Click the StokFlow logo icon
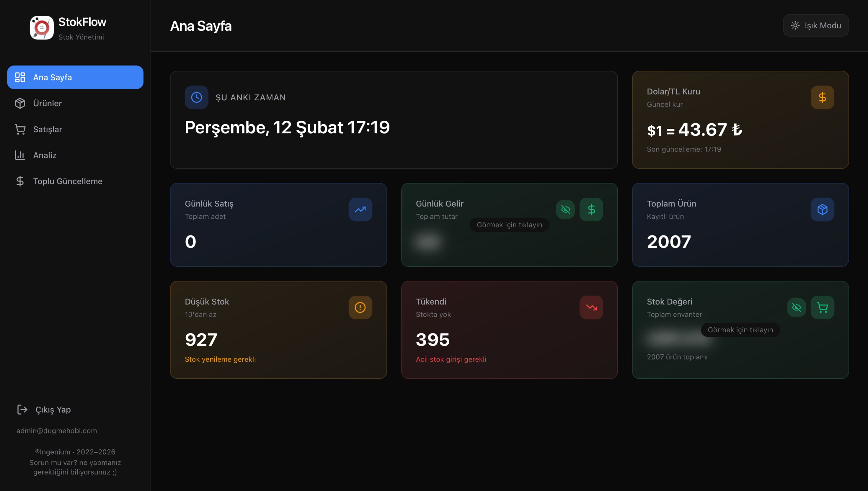The width and height of the screenshot is (868, 491). 42,28
